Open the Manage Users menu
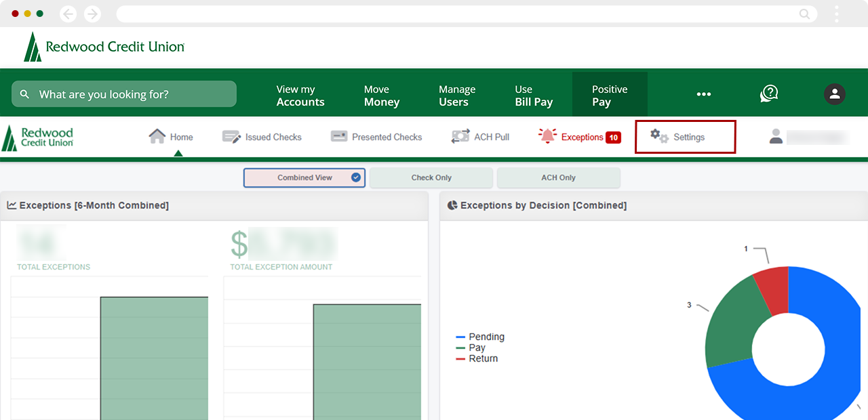The image size is (868, 420). (457, 96)
